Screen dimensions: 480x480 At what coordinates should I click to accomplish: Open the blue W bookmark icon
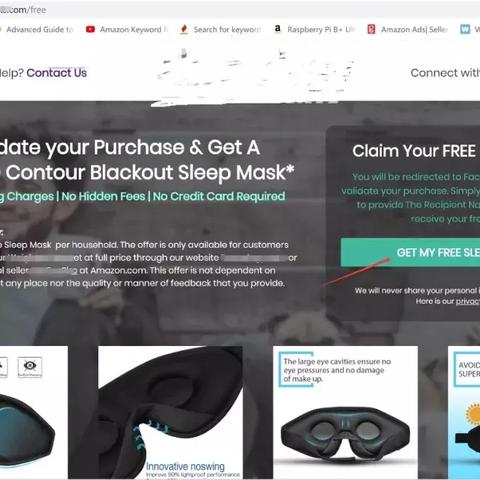[x=465, y=29]
